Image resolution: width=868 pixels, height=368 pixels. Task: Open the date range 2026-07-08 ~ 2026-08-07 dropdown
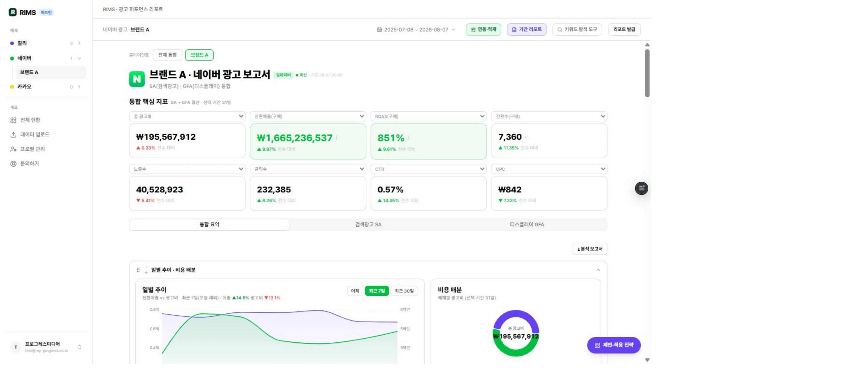(416, 30)
